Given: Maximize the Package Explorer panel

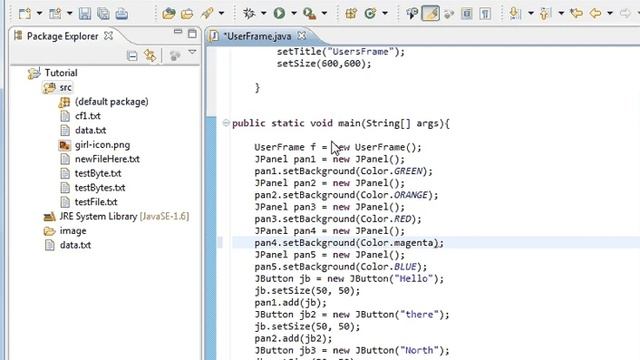Looking at the screenshot, I should [x=192, y=33].
